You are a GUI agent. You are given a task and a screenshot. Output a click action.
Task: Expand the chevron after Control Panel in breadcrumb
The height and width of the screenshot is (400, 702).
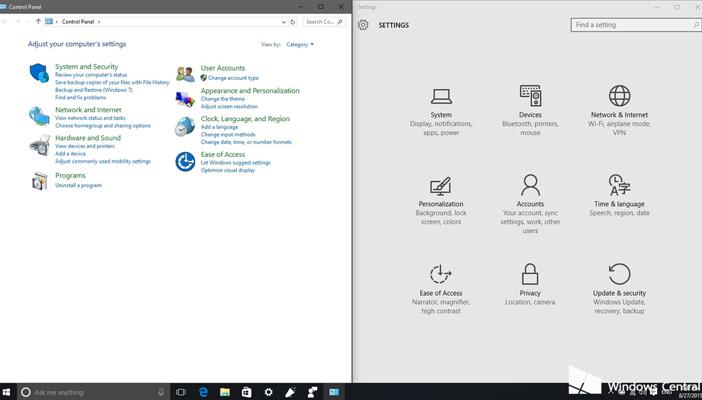pos(100,21)
